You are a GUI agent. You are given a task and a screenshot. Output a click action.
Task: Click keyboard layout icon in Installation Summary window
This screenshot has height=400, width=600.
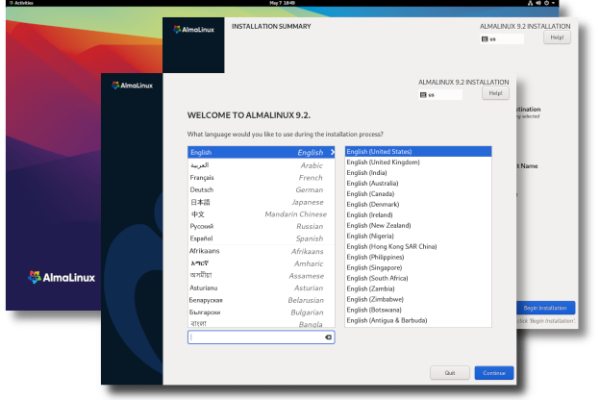pyautogui.click(x=484, y=39)
